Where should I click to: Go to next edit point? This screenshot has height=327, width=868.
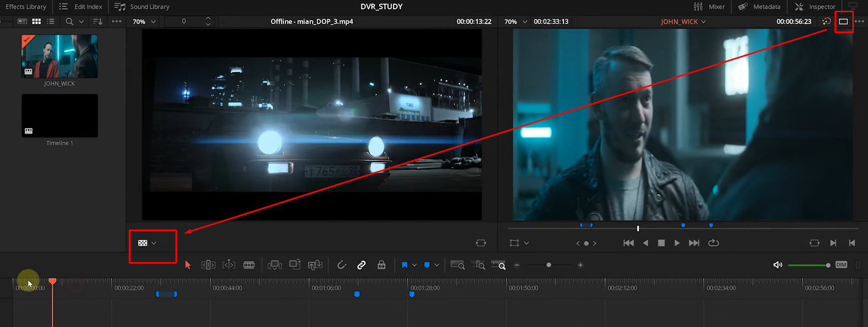coord(833,243)
